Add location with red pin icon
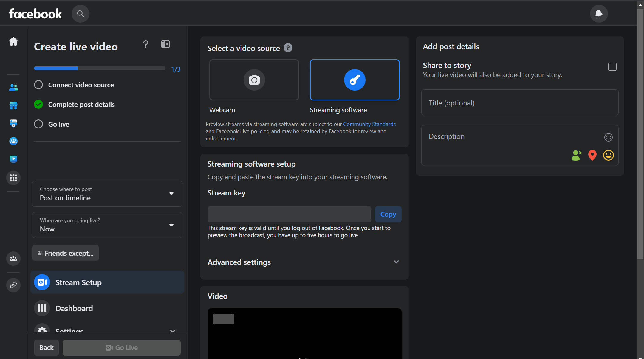644x359 pixels. click(x=592, y=155)
